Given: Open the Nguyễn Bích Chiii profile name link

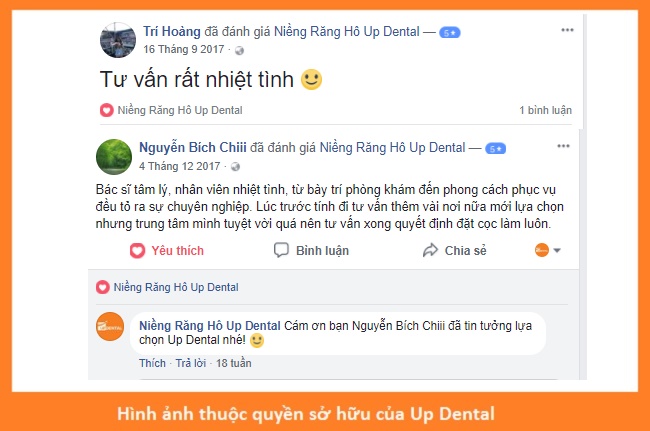Looking at the screenshot, I should click(x=193, y=148).
